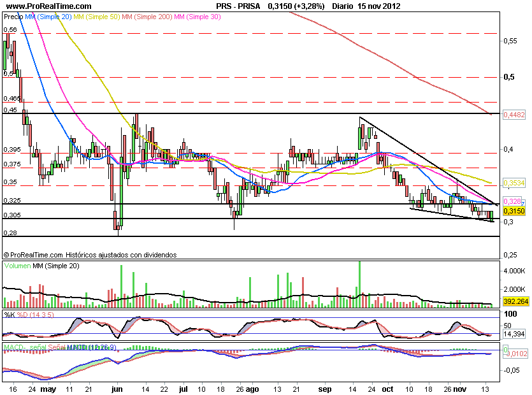Click the 14,394 stochastic value tag
The height and width of the screenshot is (395, 532).
(512, 334)
